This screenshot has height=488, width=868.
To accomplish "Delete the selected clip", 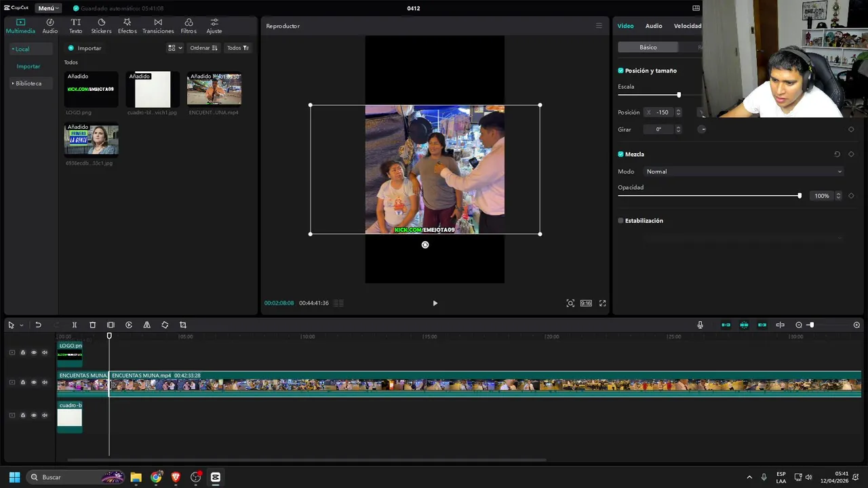I will pyautogui.click(x=93, y=325).
